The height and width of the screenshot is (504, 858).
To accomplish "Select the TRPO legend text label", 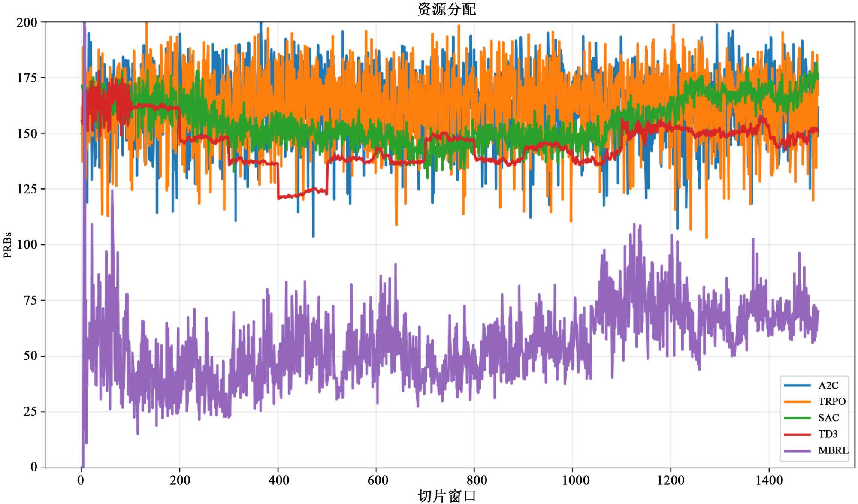I will tap(832, 401).
